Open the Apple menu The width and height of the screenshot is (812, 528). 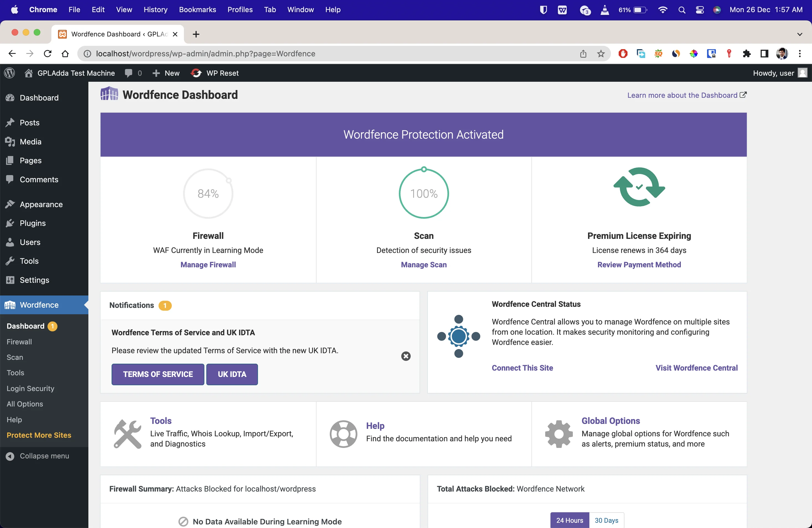pyautogui.click(x=14, y=10)
